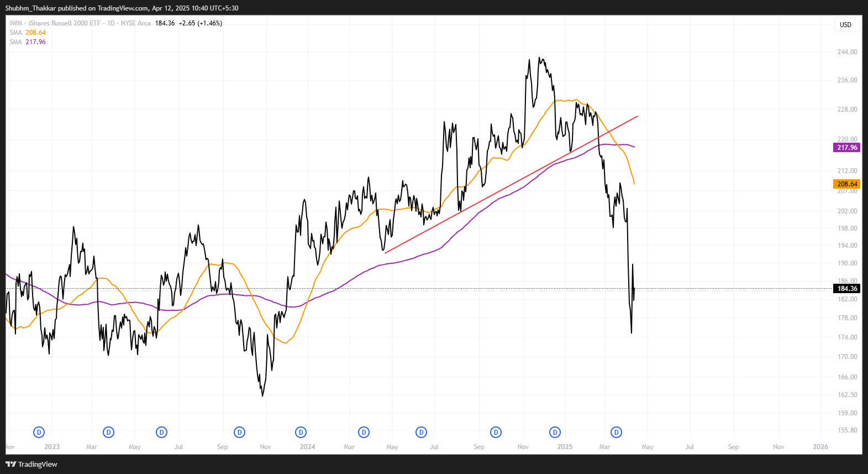Click the 194.00 price axis label
Viewport: 868px width, 474px height.
pos(847,246)
